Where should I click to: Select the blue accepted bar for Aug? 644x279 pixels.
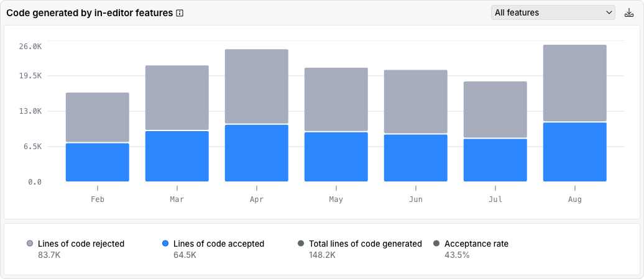click(x=575, y=152)
